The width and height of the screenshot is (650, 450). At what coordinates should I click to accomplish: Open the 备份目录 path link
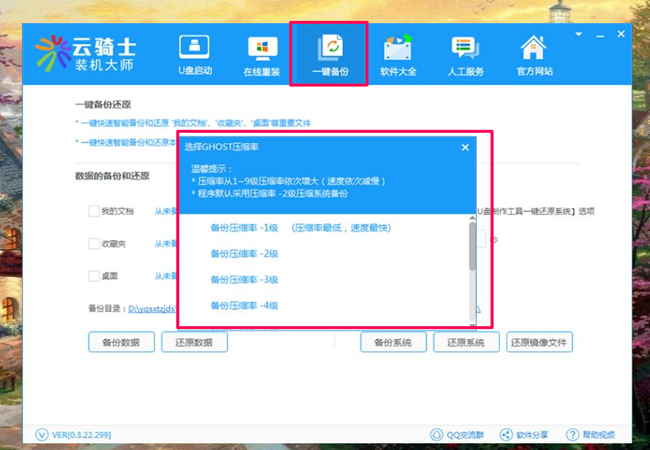coord(152,309)
